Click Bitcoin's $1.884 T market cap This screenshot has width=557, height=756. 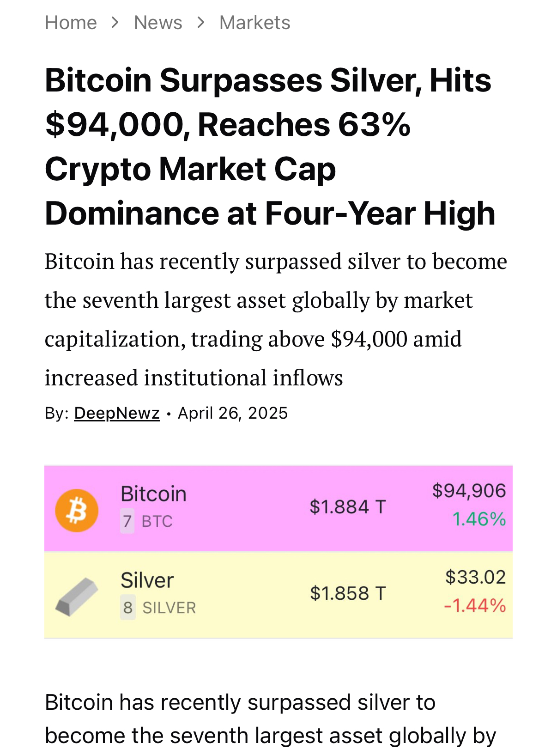pyautogui.click(x=348, y=507)
